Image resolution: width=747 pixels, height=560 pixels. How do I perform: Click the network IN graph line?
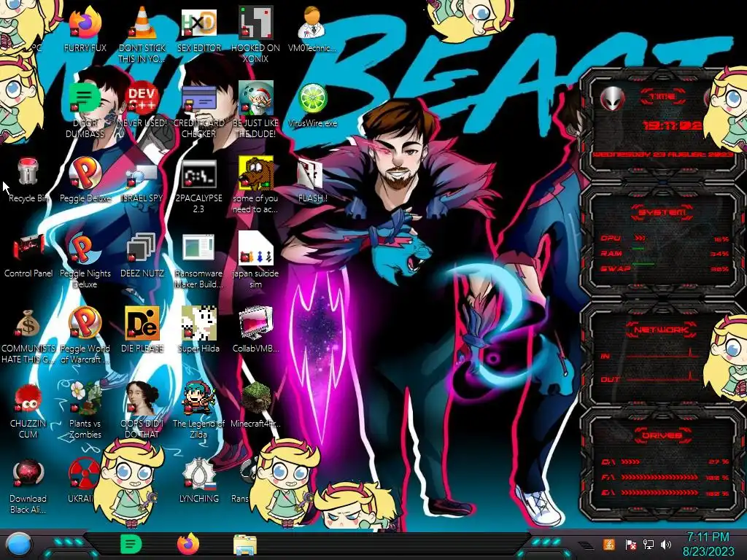click(x=662, y=354)
